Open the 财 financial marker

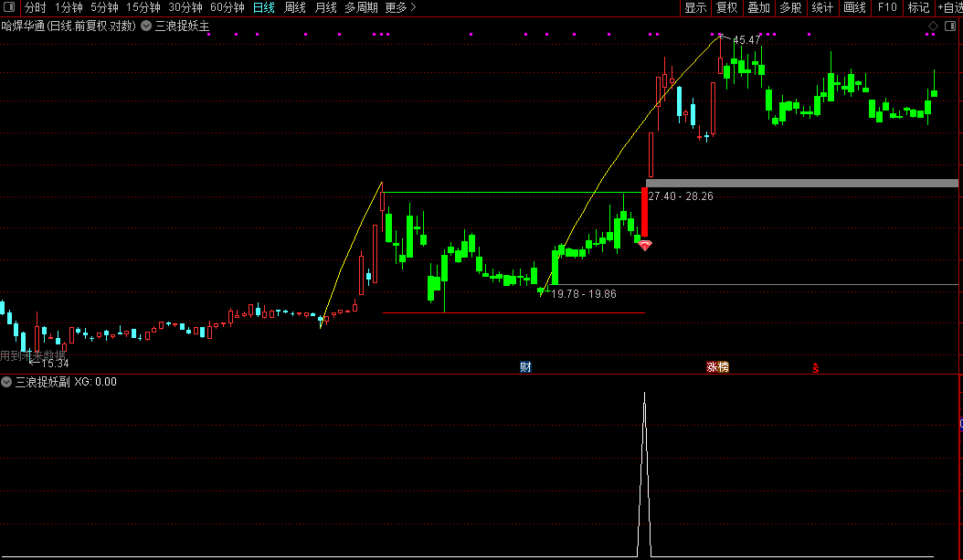coord(525,367)
